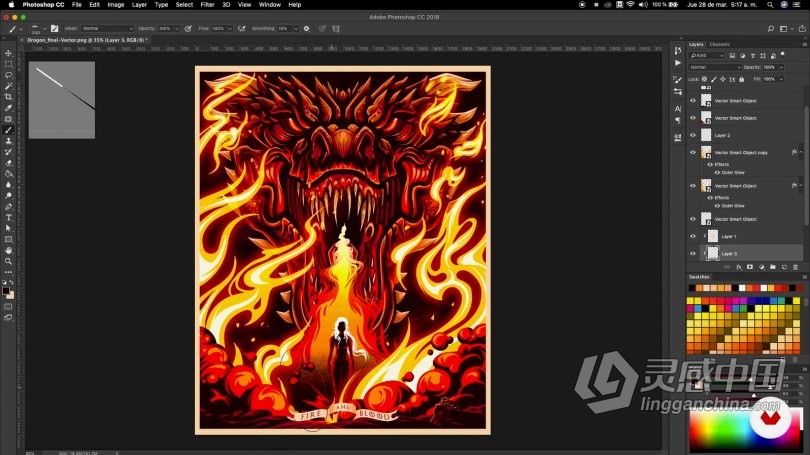Image resolution: width=810 pixels, height=455 pixels.
Task: Click the Dragon document tab title
Action: [x=85, y=40]
